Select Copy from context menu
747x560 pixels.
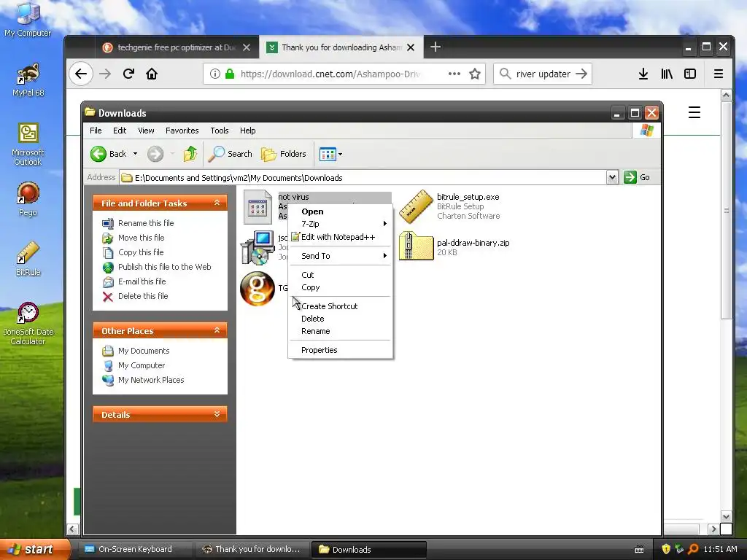coord(340,287)
